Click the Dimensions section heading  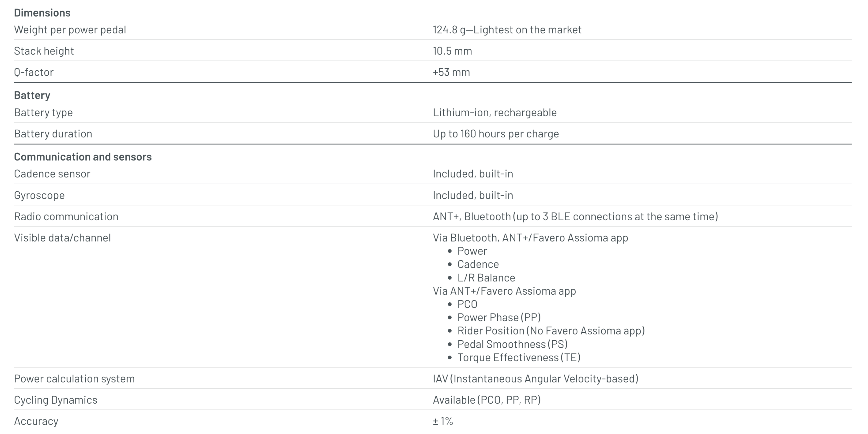(x=42, y=13)
